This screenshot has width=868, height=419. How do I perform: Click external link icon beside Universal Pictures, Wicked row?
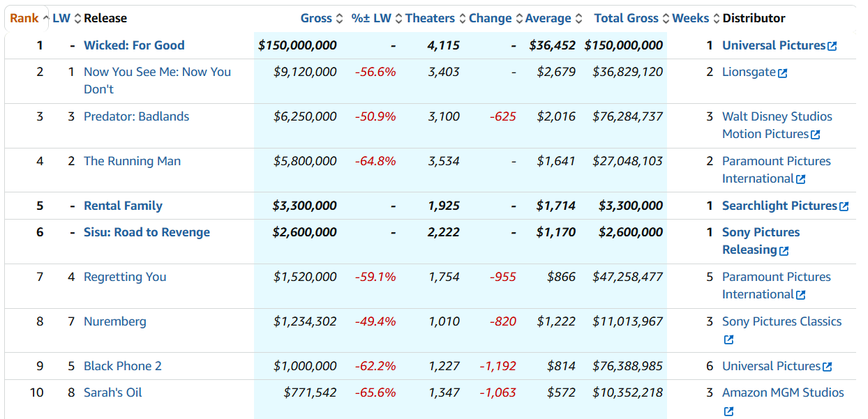point(832,46)
